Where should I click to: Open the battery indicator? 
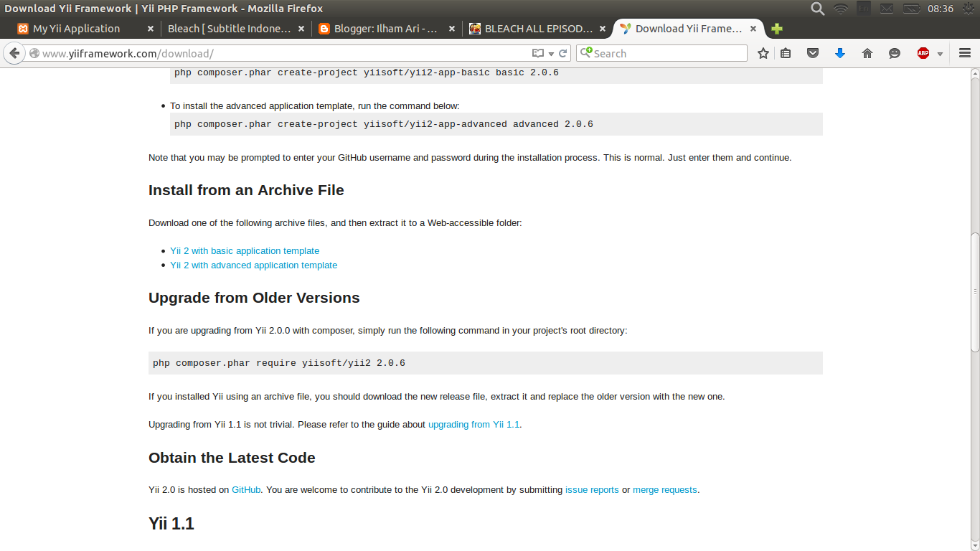point(911,9)
